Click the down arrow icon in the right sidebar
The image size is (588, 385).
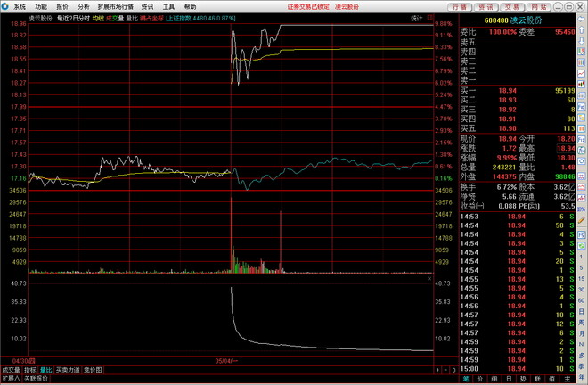[582, 40]
